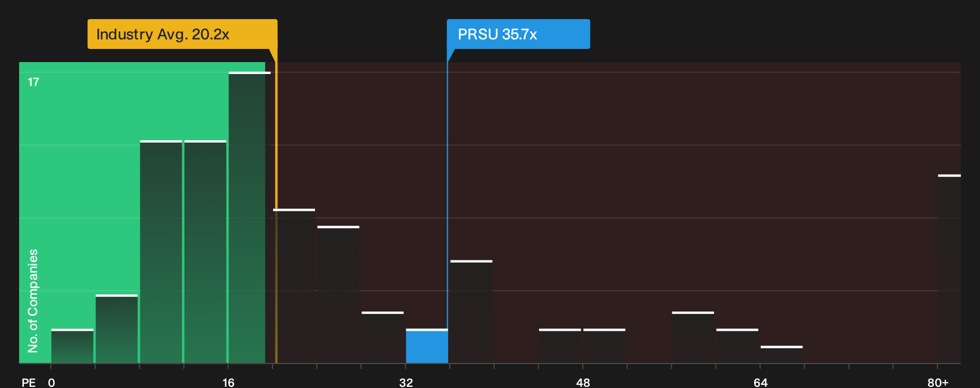The height and width of the screenshot is (388, 980).
Task: Click the x-axis label 64
Action: point(761,382)
